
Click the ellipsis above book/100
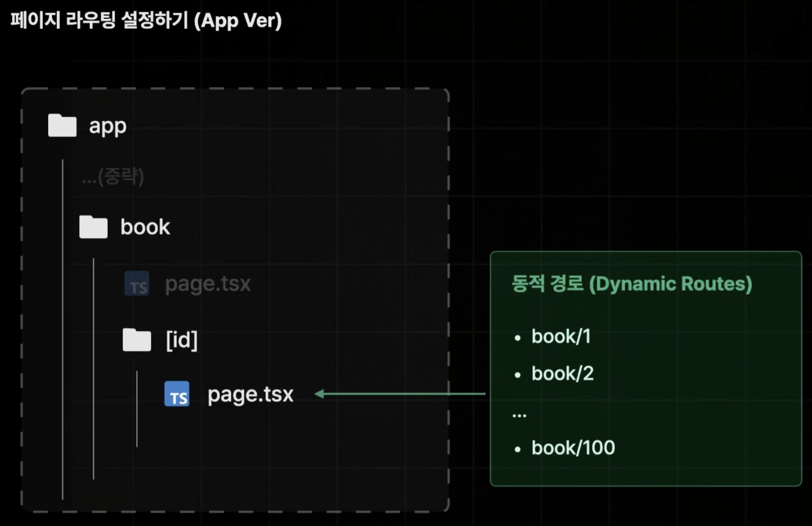(519, 415)
